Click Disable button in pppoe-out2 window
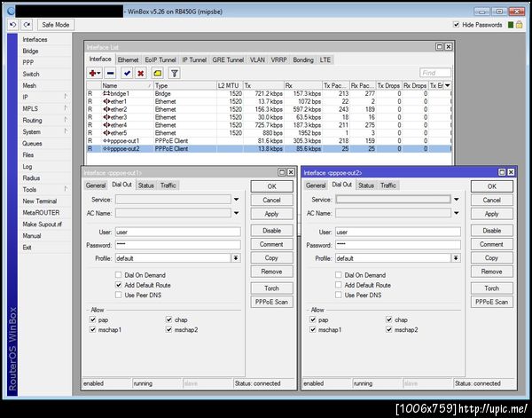The width and height of the screenshot is (532, 418). (x=491, y=230)
